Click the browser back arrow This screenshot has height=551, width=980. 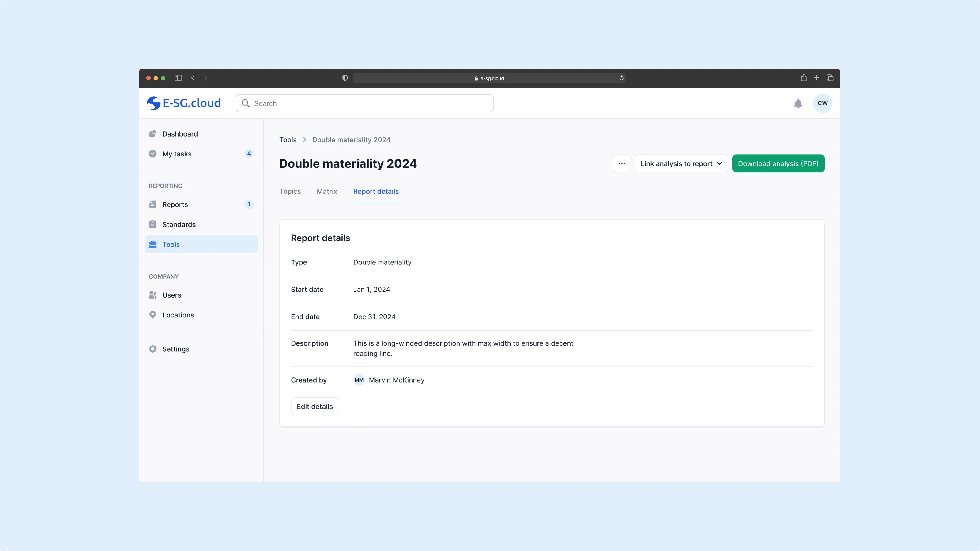(x=193, y=78)
